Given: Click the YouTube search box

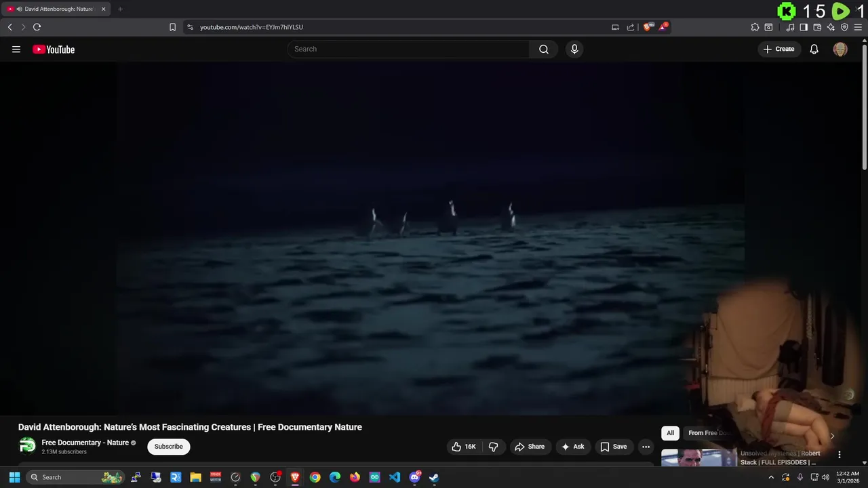Looking at the screenshot, I should (x=408, y=49).
